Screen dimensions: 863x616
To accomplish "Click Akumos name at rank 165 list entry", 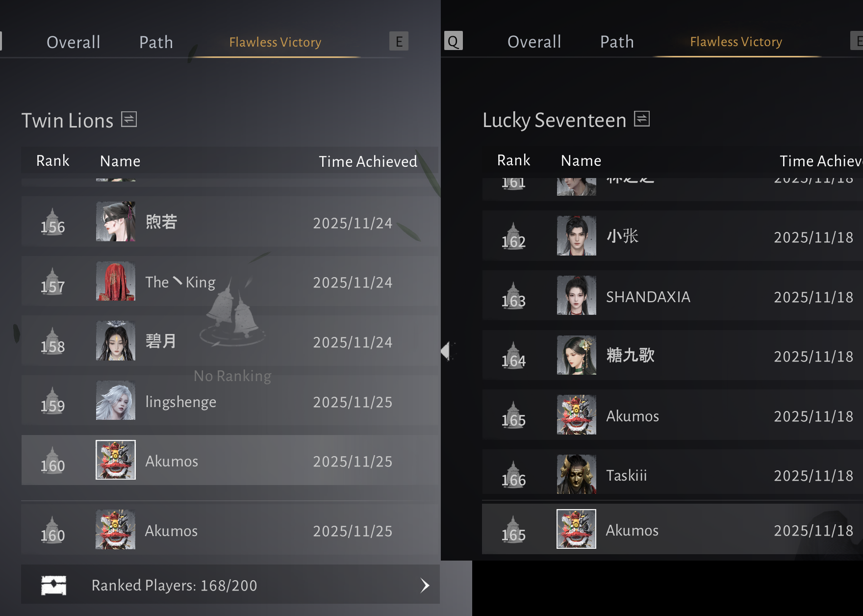I will [x=633, y=416].
